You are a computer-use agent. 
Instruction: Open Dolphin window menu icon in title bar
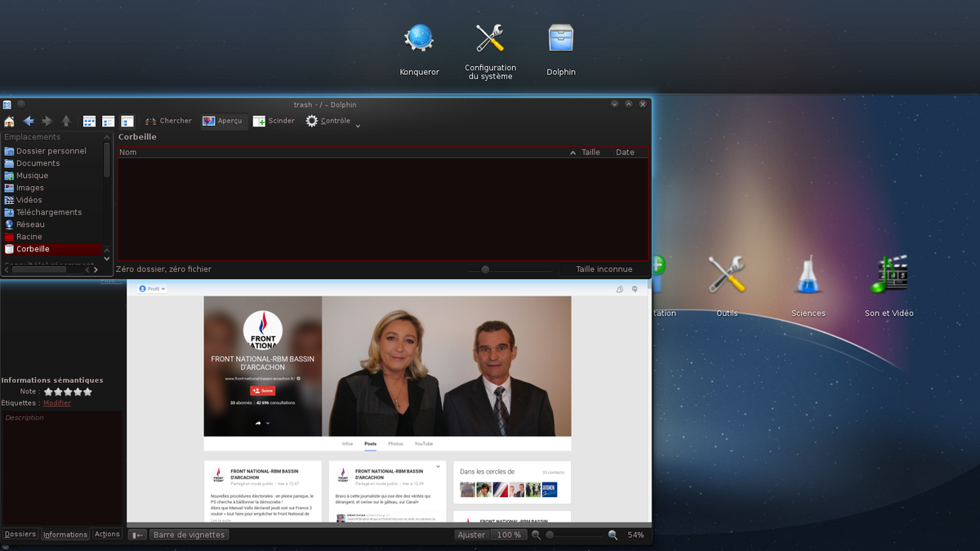(x=7, y=104)
